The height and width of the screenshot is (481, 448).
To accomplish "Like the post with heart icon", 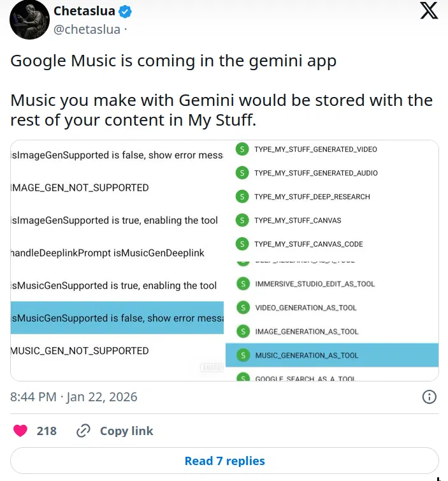I will pos(20,431).
